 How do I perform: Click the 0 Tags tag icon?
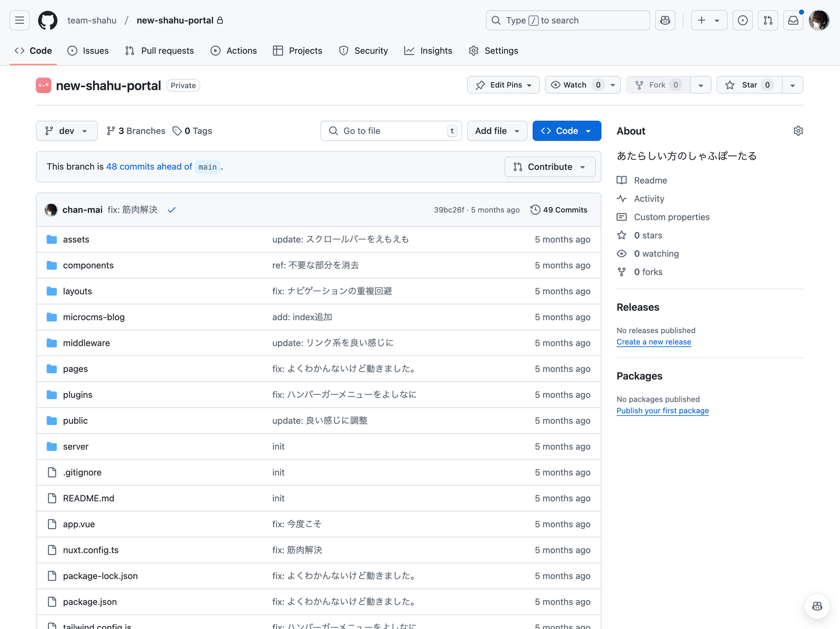[177, 131]
